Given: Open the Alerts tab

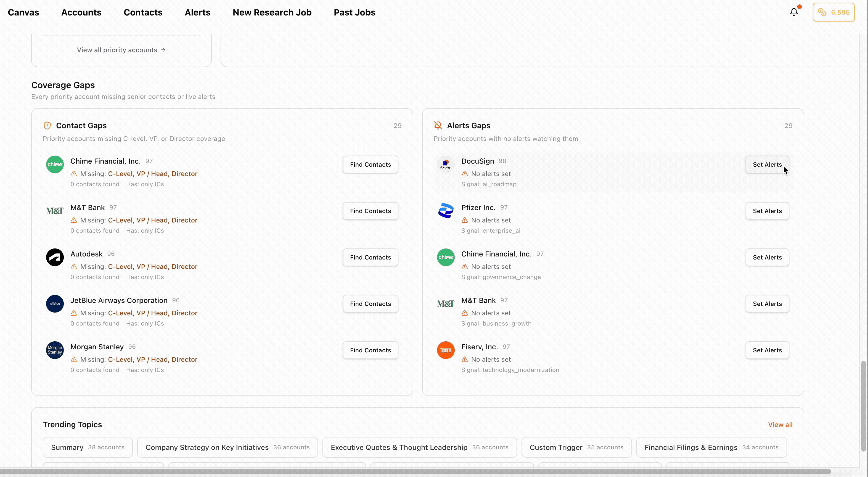Looking at the screenshot, I should pyautogui.click(x=197, y=12).
